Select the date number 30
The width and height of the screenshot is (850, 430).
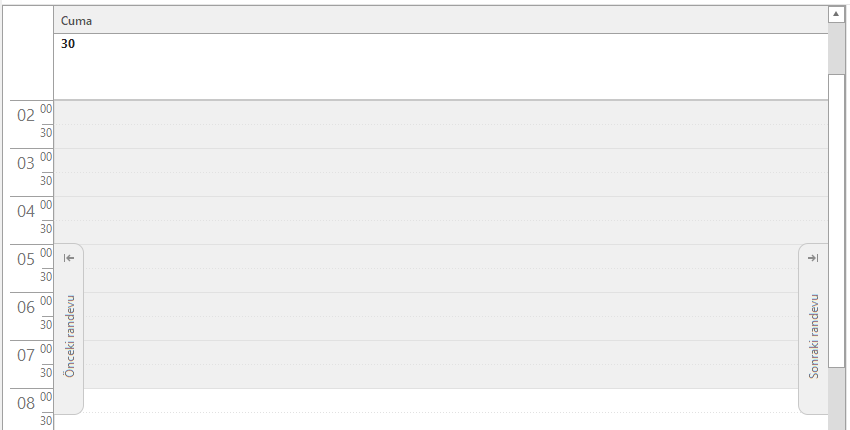click(68, 44)
